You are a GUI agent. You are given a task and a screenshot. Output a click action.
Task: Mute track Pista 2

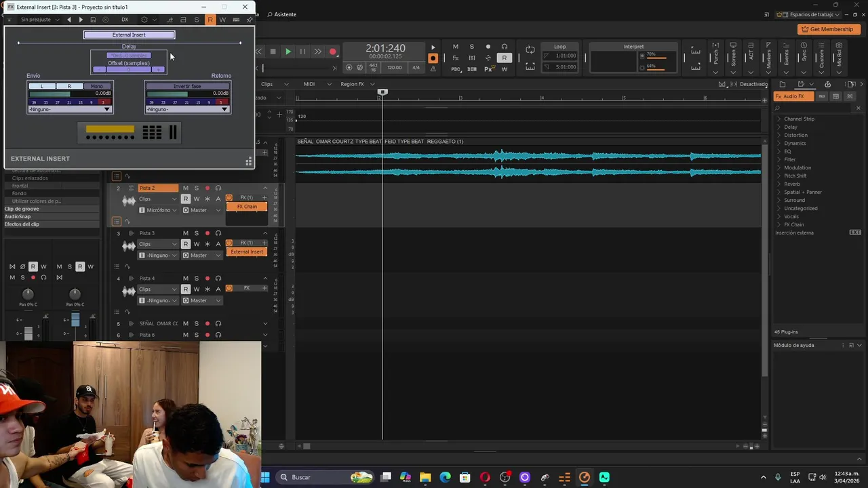pyautogui.click(x=186, y=188)
